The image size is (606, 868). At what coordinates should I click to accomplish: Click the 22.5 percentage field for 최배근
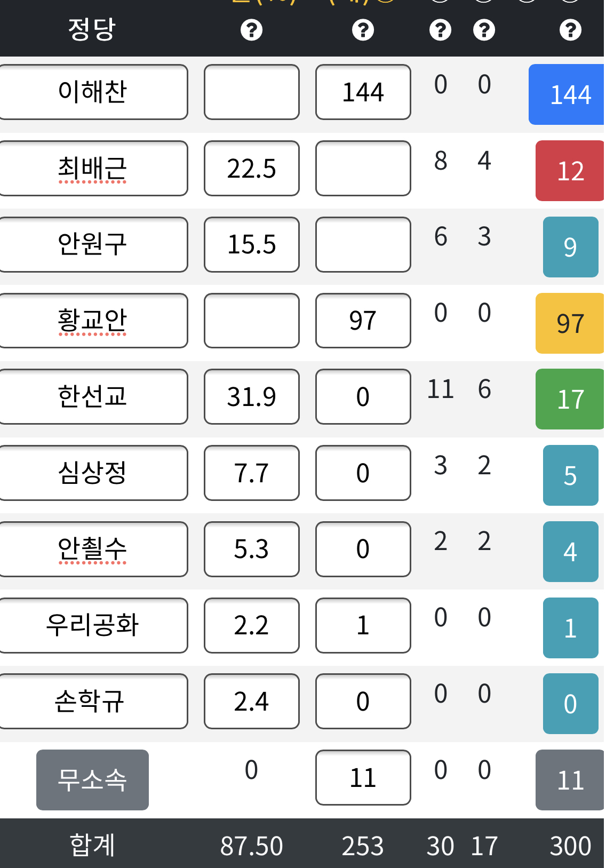(x=251, y=169)
